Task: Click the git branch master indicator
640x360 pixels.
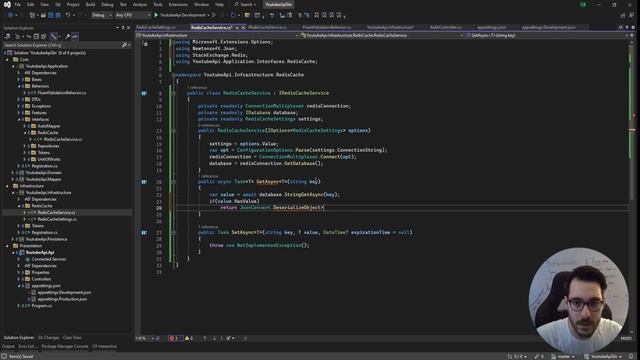Action: pyautogui.click(x=563, y=356)
